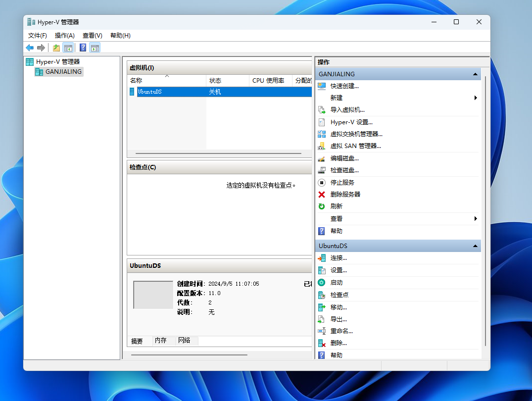Open the 帮助(H) menu
The image size is (532, 401).
coord(120,36)
